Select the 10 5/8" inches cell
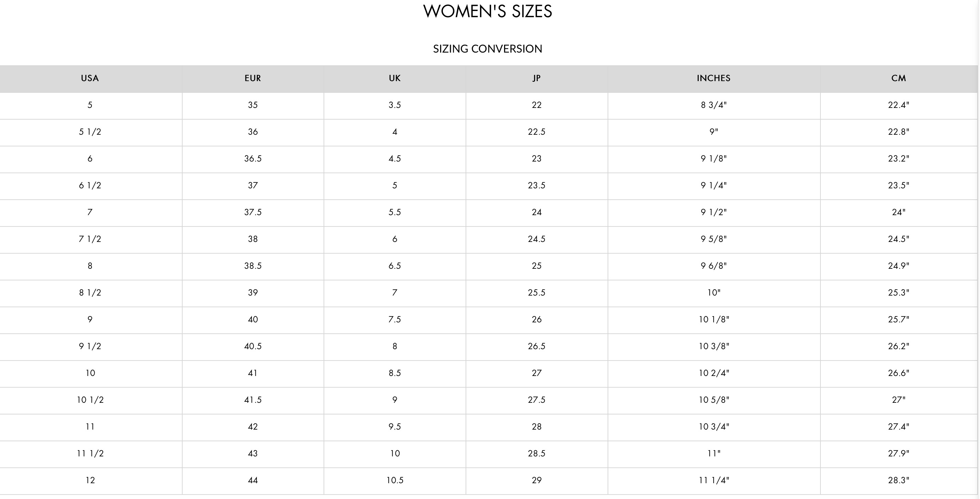This screenshot has height=499, width=980. click(x=713, y=400)
